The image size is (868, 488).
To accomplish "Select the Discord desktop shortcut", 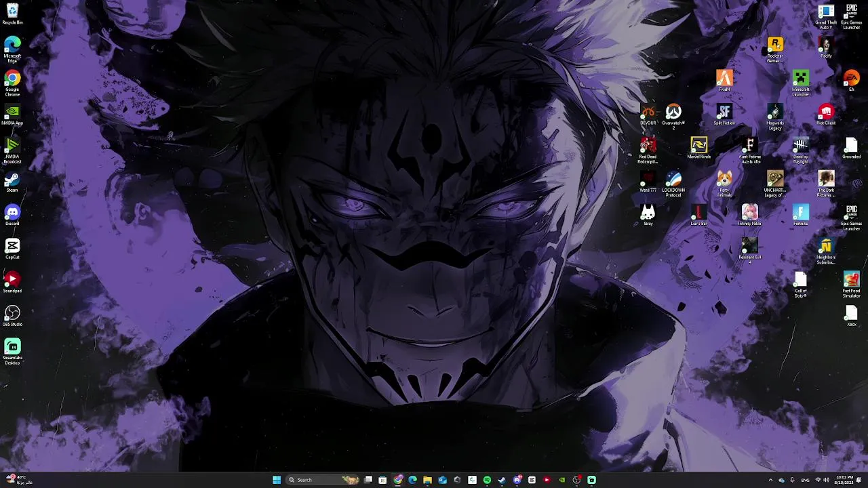I will (x=12, y=216).
